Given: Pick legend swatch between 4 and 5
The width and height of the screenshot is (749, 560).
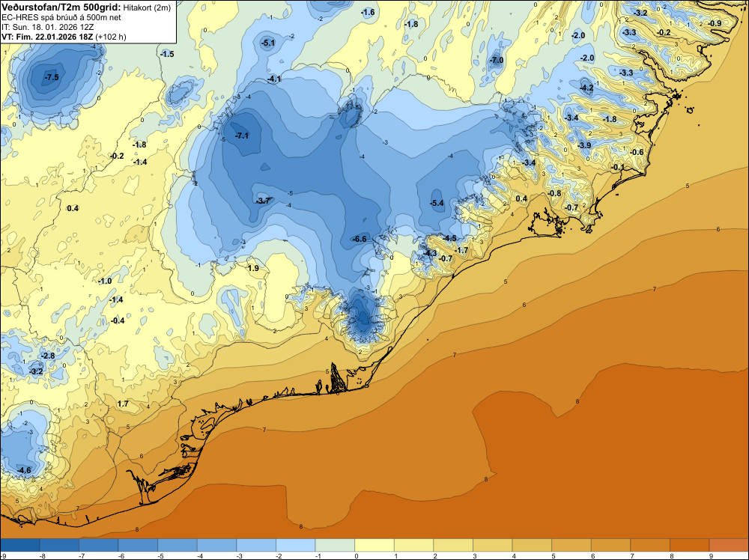Looking at the screenshot, I should [532, 545].
